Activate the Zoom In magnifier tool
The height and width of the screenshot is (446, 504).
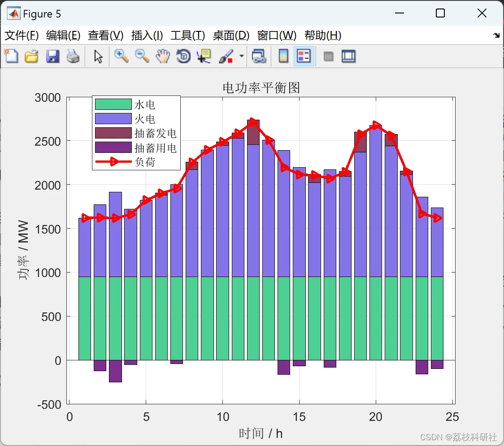click(x=121, y=56)
